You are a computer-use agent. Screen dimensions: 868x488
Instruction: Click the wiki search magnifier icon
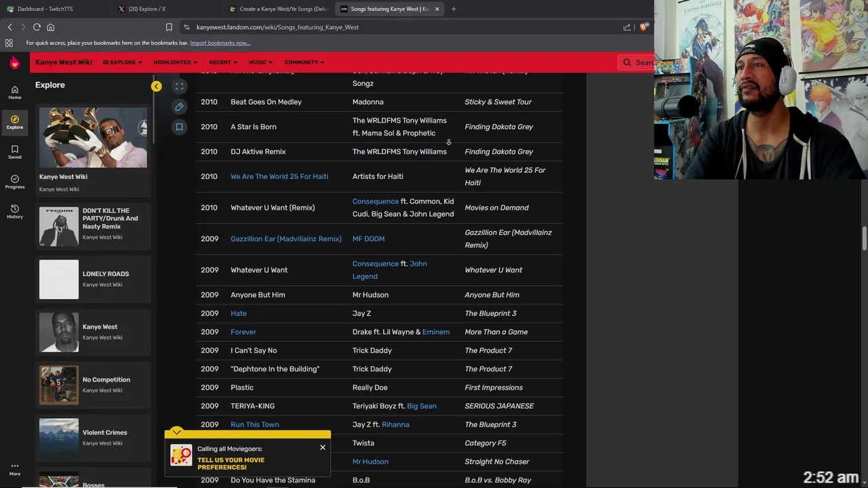click(627, 62)
